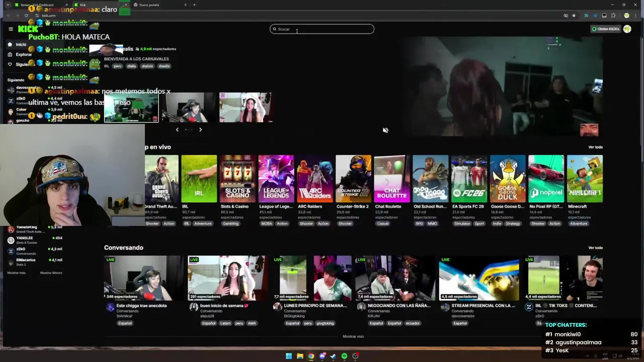The height and width of the screenshot is (362, 644).
Task: Reload the page in Chrome
Action: (26, 16)
